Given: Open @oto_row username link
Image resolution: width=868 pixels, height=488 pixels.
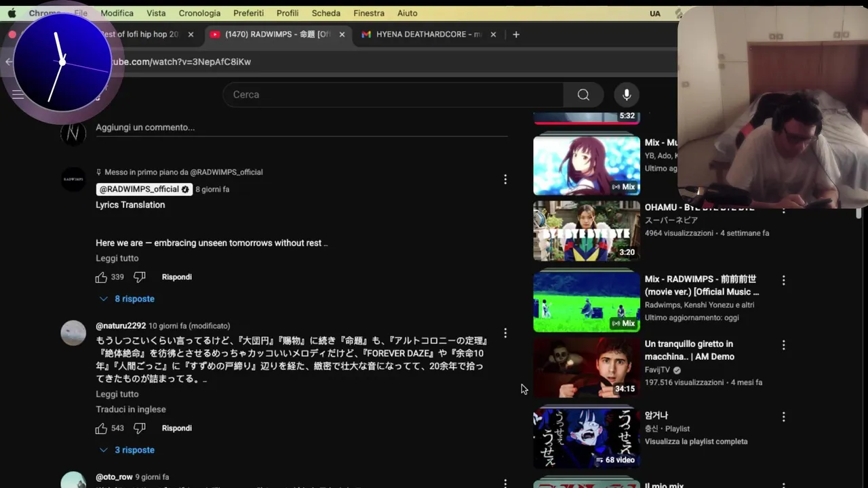Looking at the screenshot, I should click(x=114, y=477).
